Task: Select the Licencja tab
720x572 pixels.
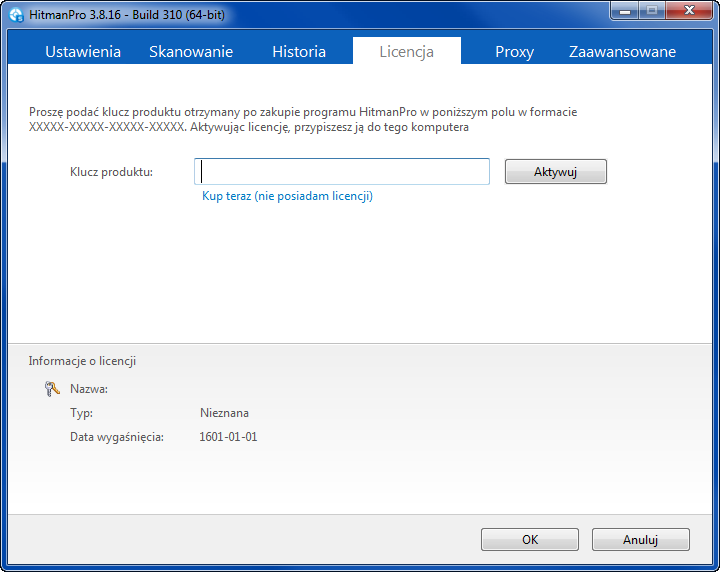Action: 406,51
